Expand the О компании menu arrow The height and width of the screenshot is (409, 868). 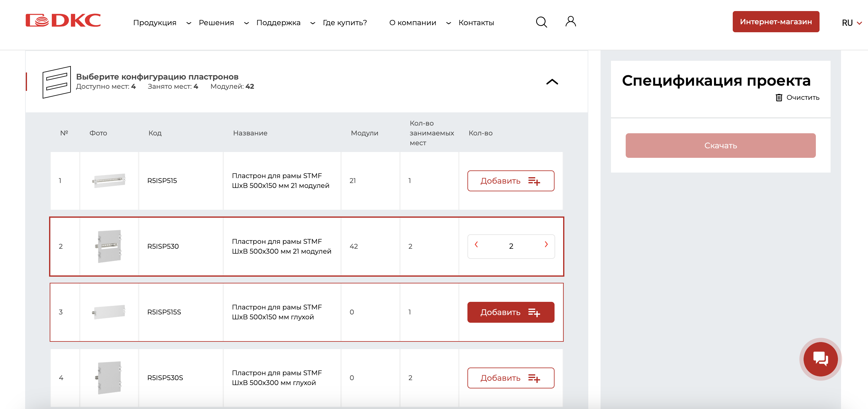click(448, 23)
